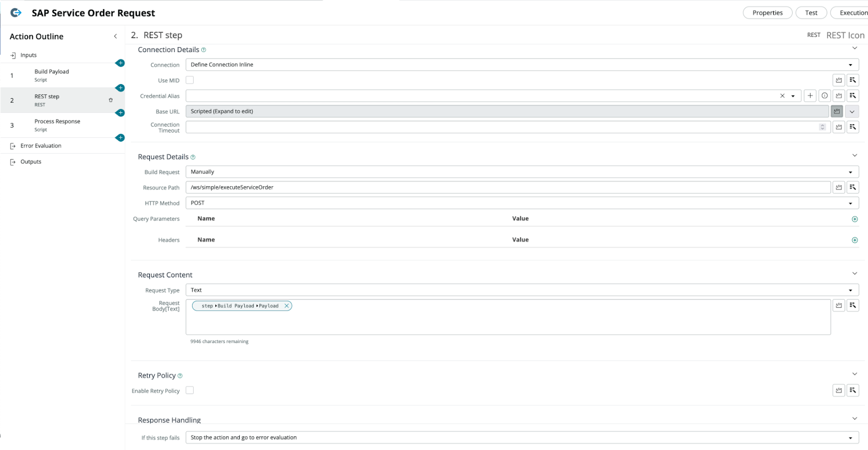Collapse the Action Outline panel
This screenshot has width=868, height=450.
point(115,36)
